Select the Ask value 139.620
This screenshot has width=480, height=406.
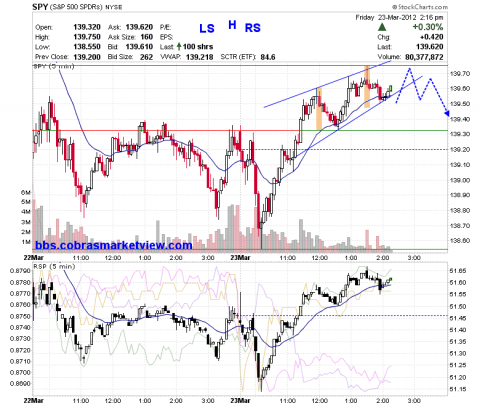pos(139,27)
